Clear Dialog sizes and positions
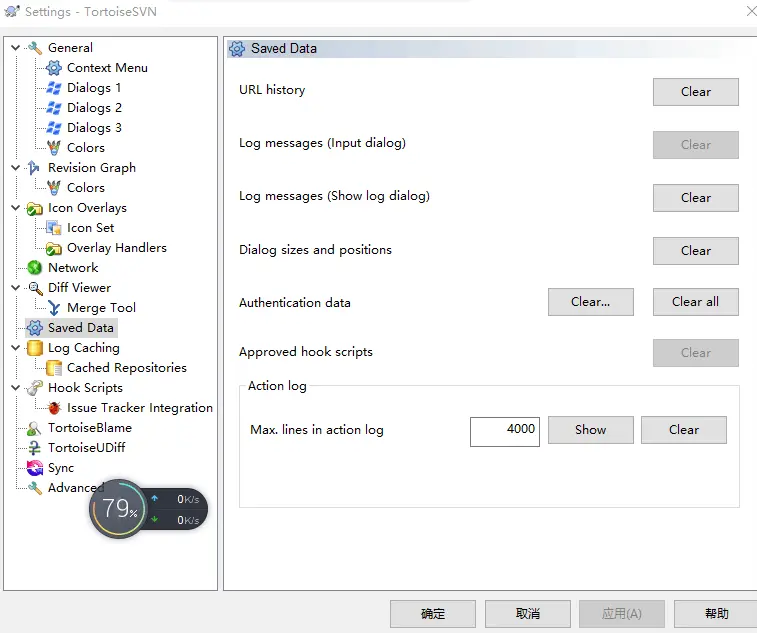This screenshot has height=633, width=757. pos(696,251)
